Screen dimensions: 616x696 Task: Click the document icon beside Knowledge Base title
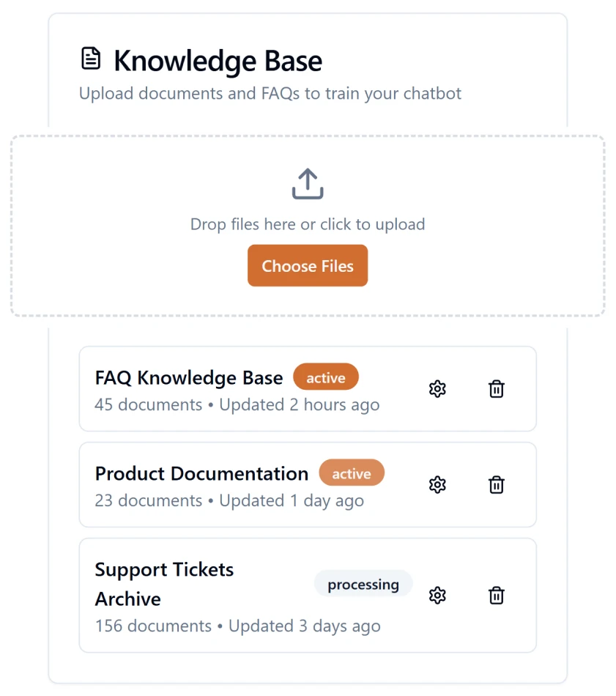pos(90,58)
